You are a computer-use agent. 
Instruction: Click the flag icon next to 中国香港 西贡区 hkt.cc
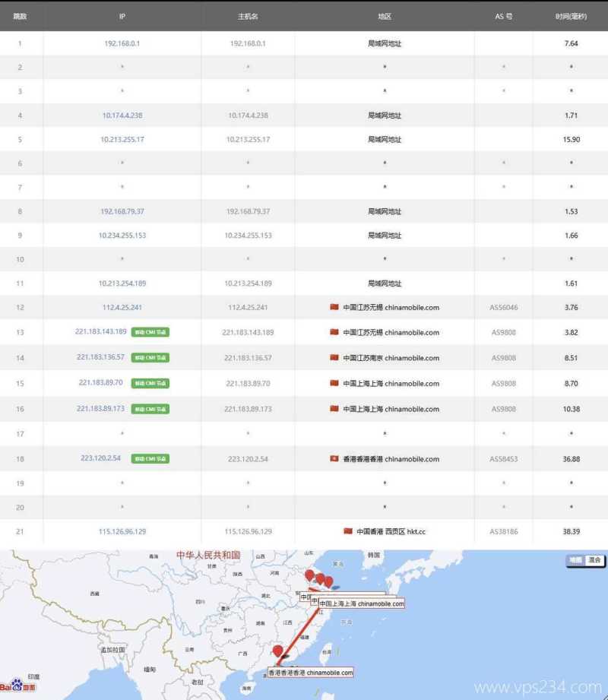[349, 532]
